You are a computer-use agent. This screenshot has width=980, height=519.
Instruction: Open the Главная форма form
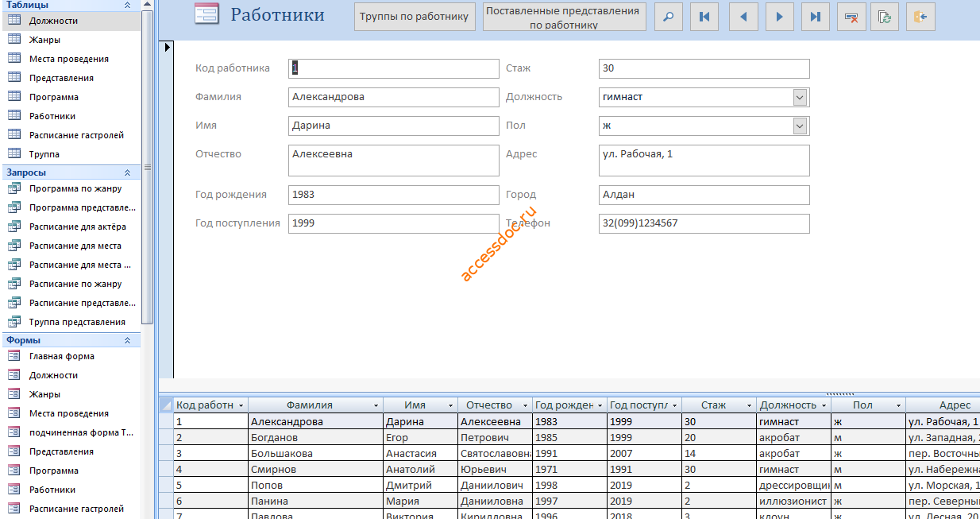point(71,356)
